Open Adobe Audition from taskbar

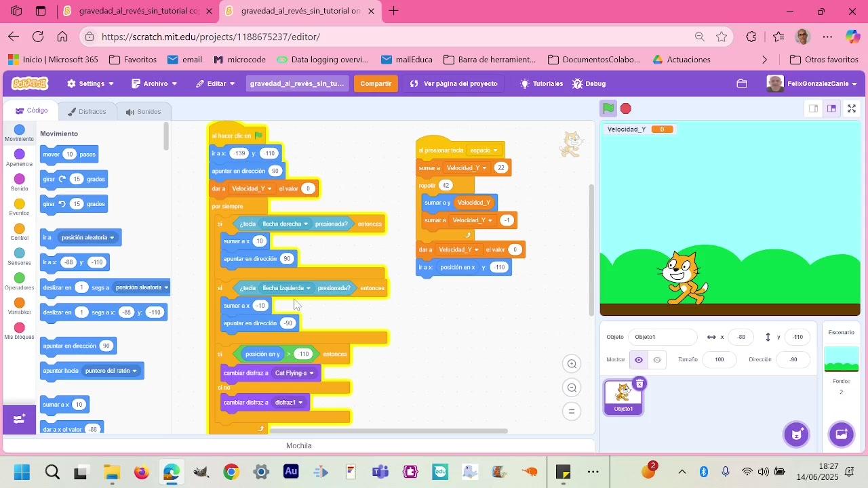tap(291, 472)
